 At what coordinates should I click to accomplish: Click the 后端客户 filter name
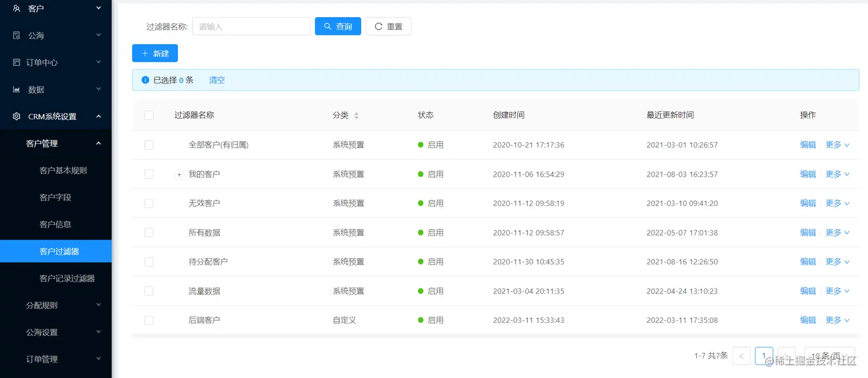point(204,320)
